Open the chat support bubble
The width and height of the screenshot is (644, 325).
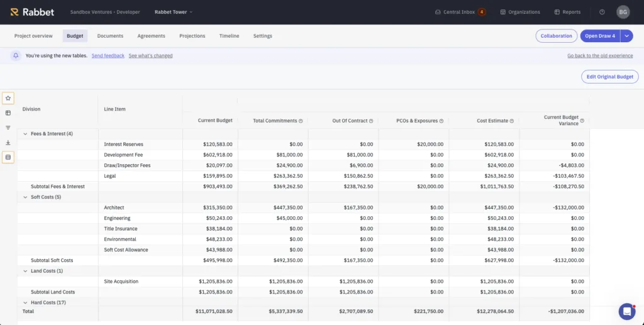click(627, 311)
